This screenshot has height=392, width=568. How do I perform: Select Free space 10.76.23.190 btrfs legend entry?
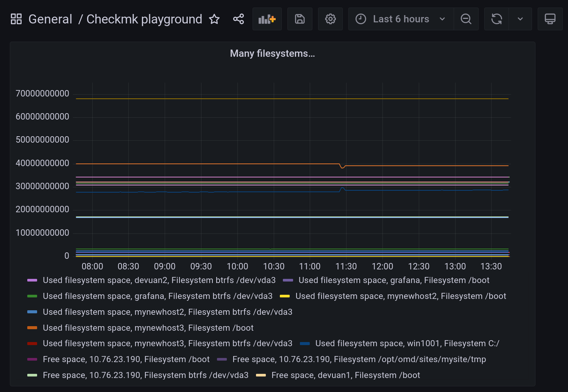click(145, 375)
